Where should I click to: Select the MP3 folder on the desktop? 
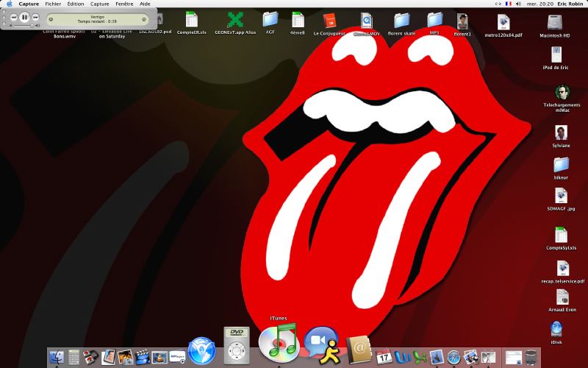point(434,24)
